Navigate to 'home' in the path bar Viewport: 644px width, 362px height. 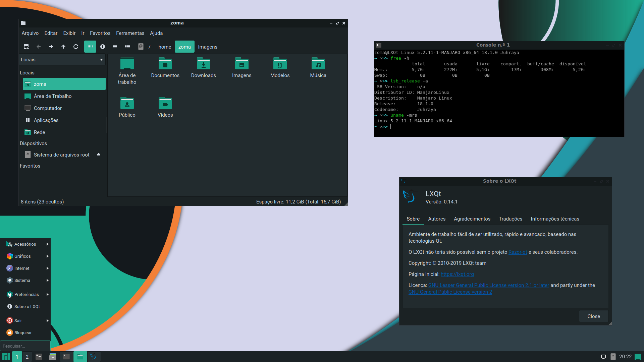[165, 47]
